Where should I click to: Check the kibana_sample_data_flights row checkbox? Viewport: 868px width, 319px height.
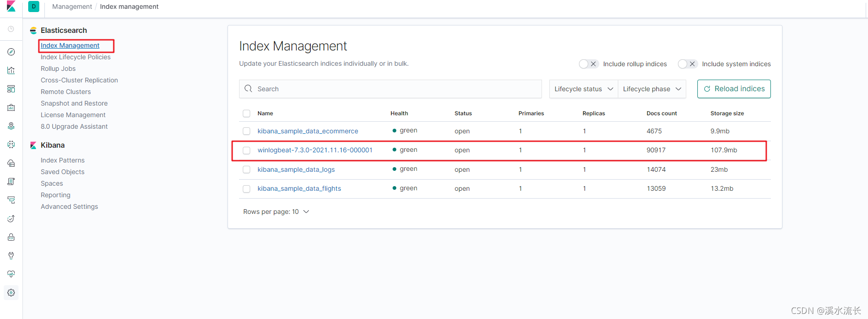point(246,189)
